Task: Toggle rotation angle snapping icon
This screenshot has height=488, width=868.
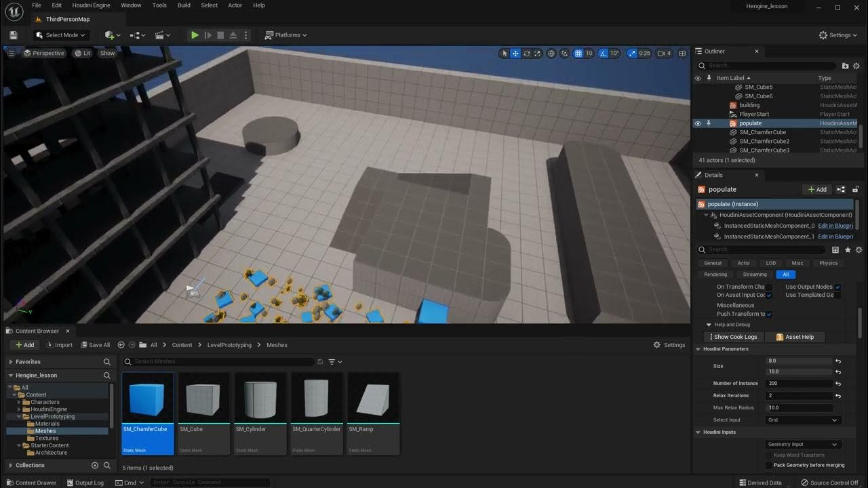Action: 604,54
